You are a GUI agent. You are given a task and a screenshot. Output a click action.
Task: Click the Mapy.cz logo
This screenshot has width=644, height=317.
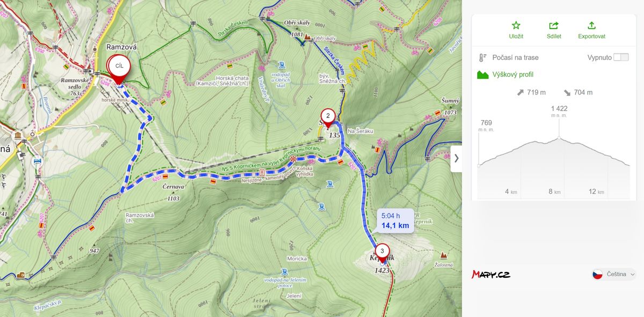(491, 274)
